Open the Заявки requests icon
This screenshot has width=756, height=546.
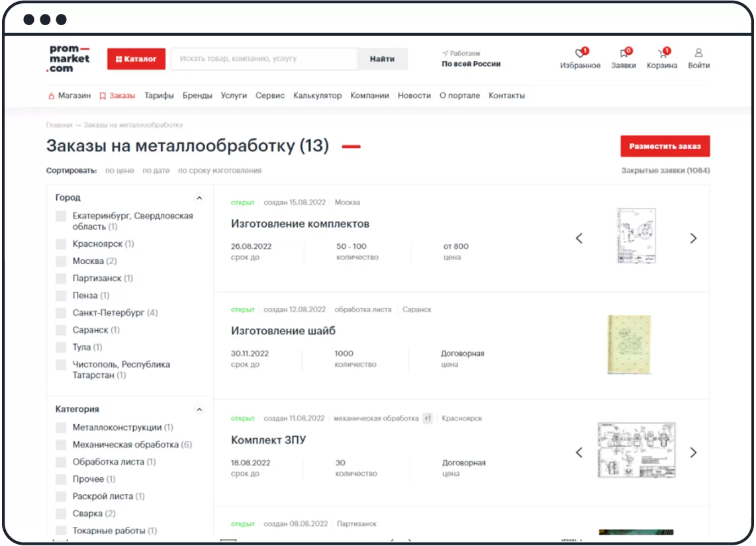pos(624,52)
